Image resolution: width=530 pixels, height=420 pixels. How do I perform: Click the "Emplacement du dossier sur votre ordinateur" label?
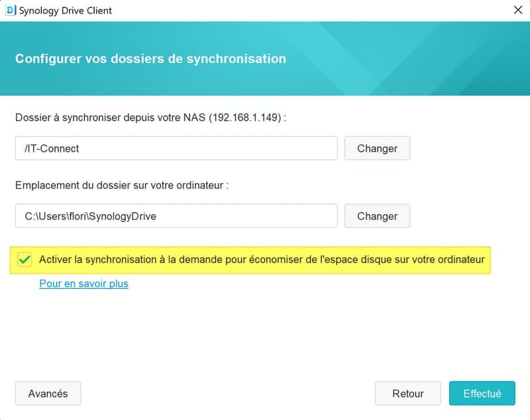click(x=122, y=185)
